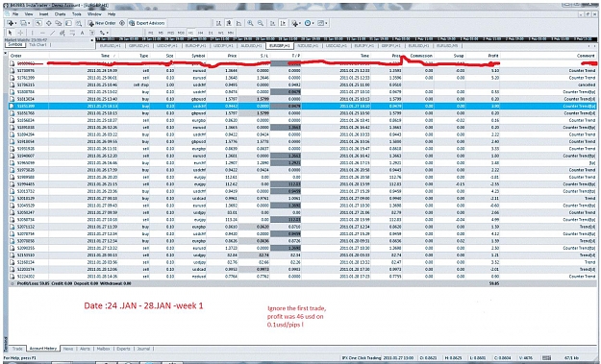Switch to USDCAD,H1 chart tab

pyautogui.click(x=337, y=45)
